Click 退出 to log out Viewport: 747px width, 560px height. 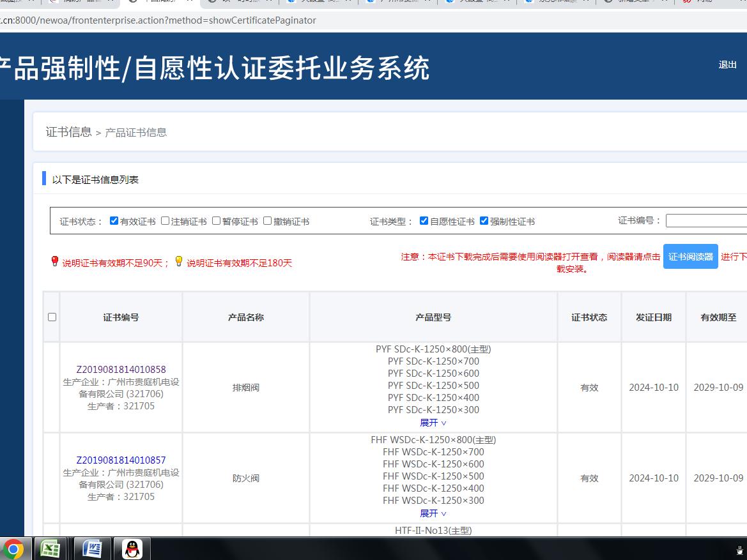(727, 64)
